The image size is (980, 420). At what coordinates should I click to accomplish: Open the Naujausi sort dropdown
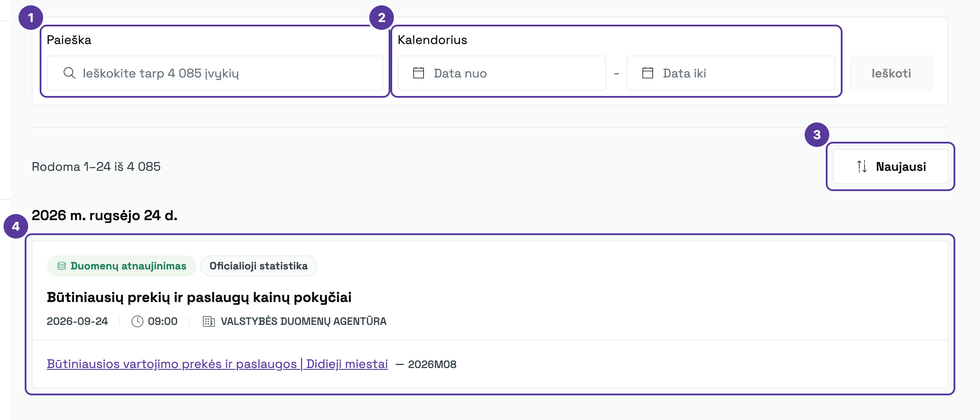pos(890,166)
